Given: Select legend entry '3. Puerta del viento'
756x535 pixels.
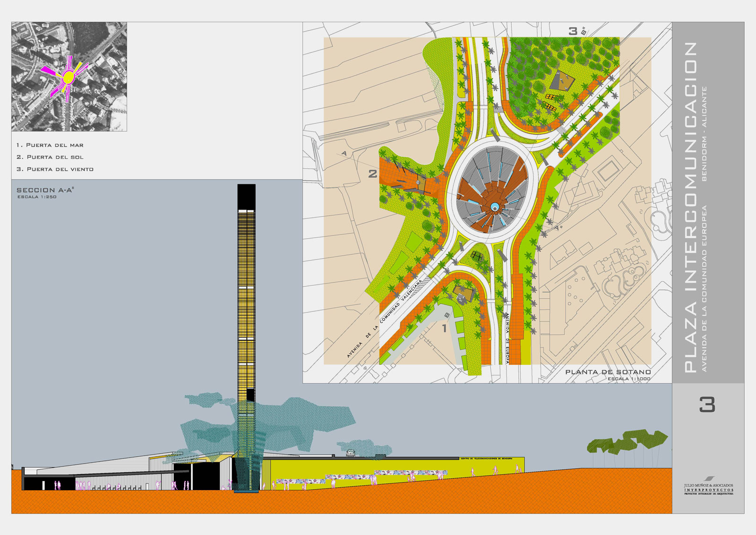Looking at the screenshot, I should [x=55, y=169].
